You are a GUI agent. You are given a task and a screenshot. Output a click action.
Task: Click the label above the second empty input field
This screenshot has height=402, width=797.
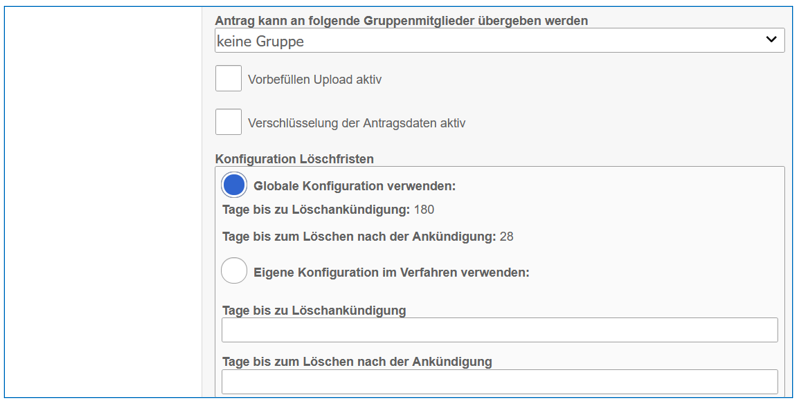click(x=357, y=361)
